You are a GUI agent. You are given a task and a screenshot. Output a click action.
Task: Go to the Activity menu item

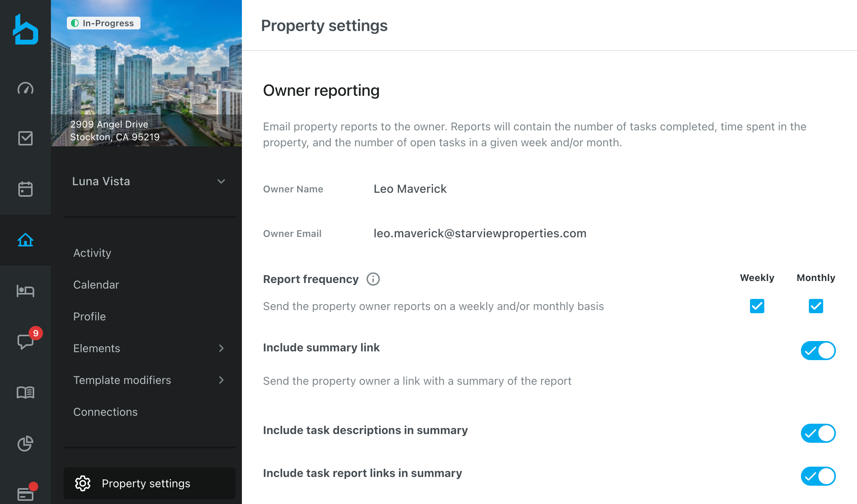pos(92,253)
